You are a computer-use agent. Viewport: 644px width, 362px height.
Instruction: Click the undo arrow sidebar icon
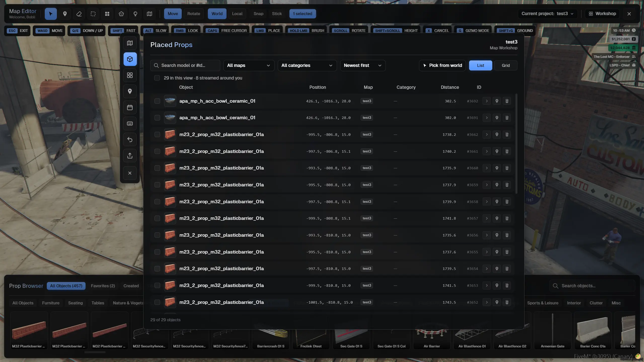point(130,140)
